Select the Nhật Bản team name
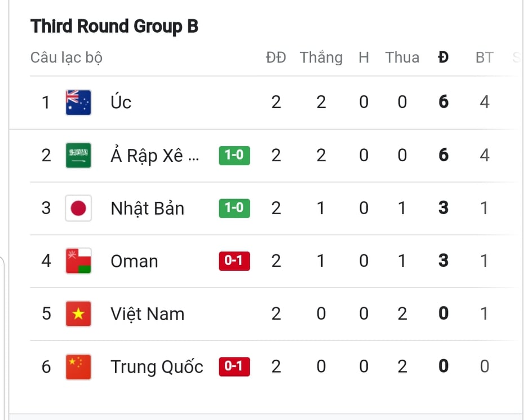Image resolution: width=532 pixels, height=420 pixels. (x=148, y=208)
